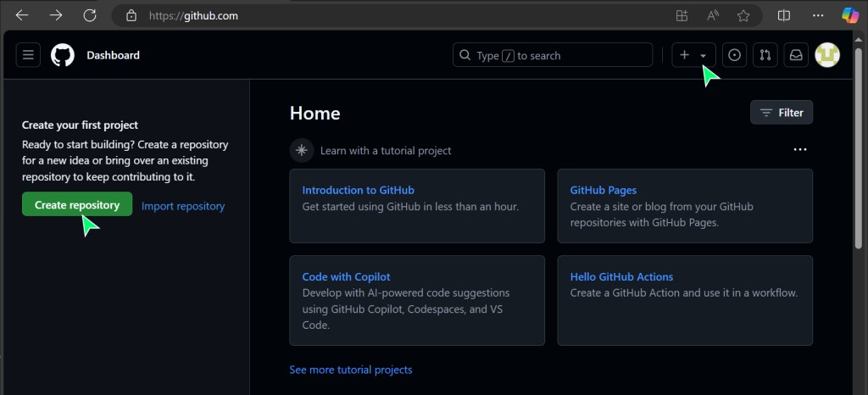Click the sparkle icon beside Learn with a tutorial
The height and width of the screenshot is (395, 868).
click(302, 151)
